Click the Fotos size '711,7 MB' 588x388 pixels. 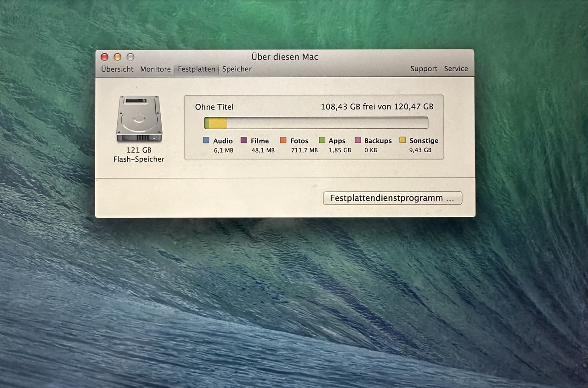pyautogui.click(x=304, y=150)
